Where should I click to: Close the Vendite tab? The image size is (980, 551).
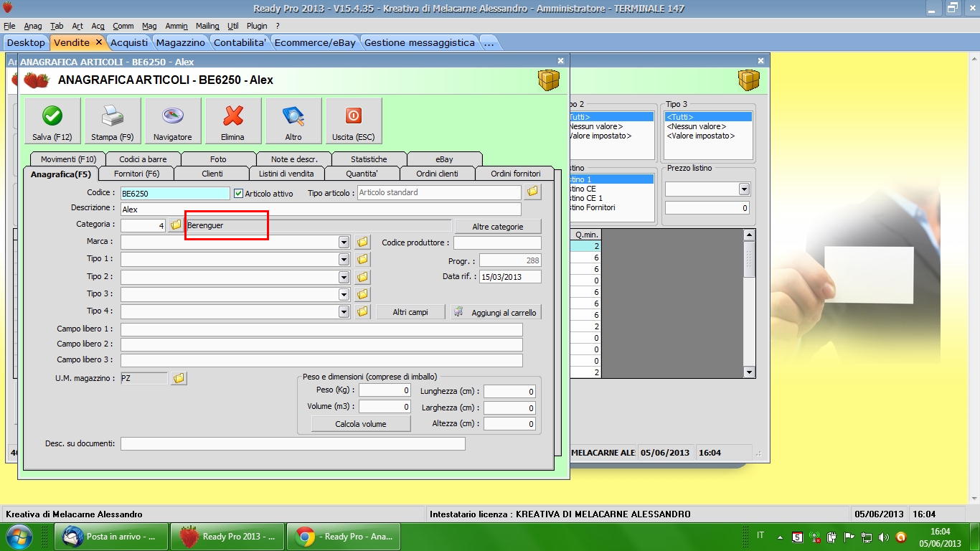(98, 42)
